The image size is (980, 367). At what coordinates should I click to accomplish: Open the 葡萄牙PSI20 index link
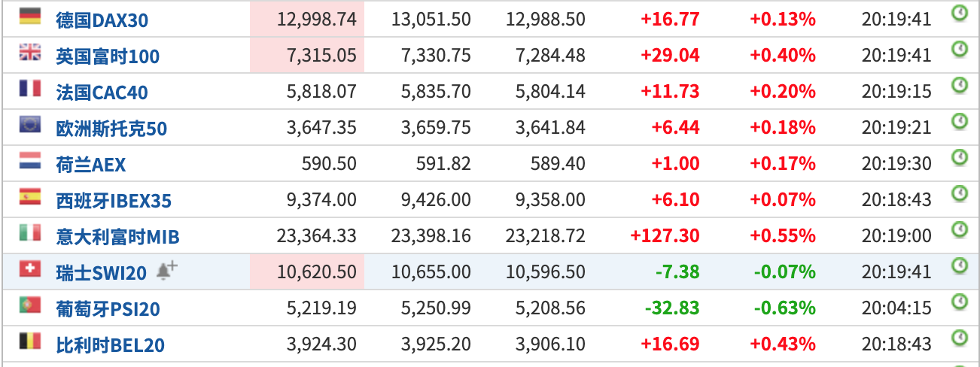(x=108, y=309)
